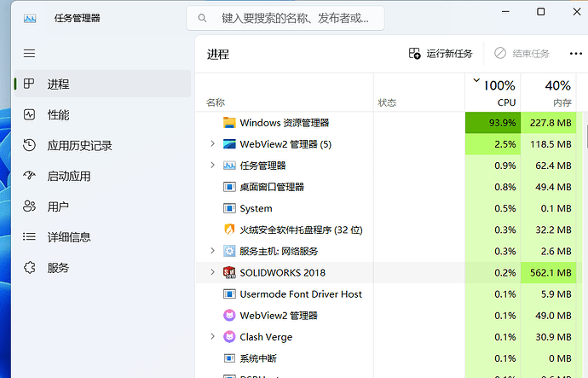Screen dimensions: 588x378
Task: Click the search magnifier icon
Action: click(202, 18)
